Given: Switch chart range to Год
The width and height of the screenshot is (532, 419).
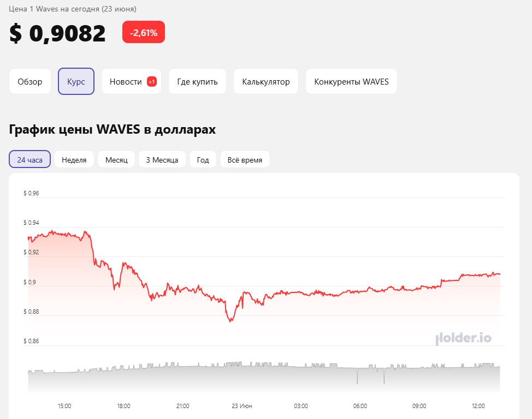Looking at the screenshot, I should coord(203,159).
